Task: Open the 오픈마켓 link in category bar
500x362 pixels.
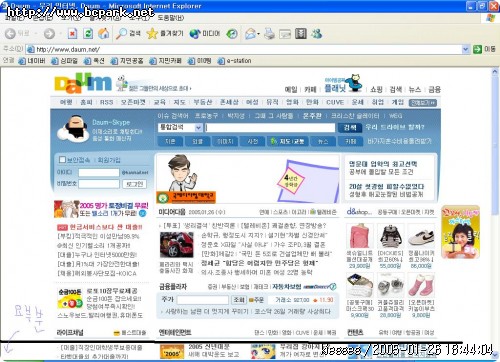Action: (x=133, y=102)
